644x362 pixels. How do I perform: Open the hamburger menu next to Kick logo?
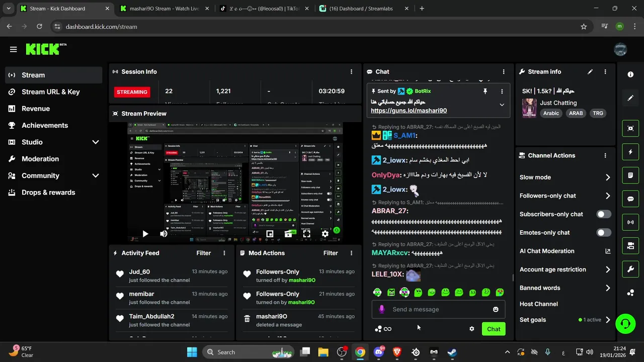(x=13, y=49)
